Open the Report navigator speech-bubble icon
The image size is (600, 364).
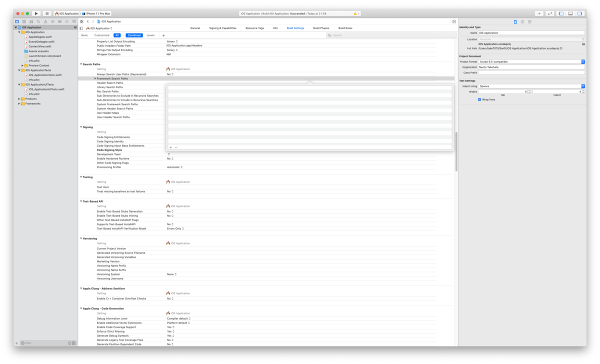[x=74, y=21]
